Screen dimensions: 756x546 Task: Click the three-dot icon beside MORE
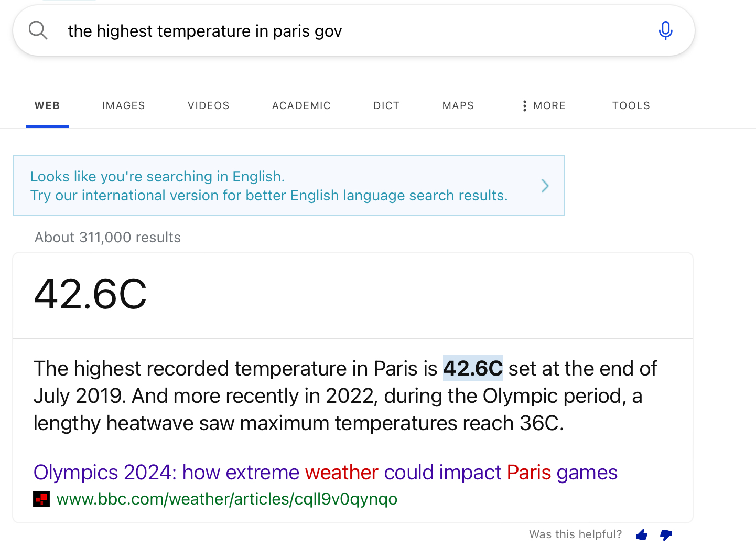524,106
